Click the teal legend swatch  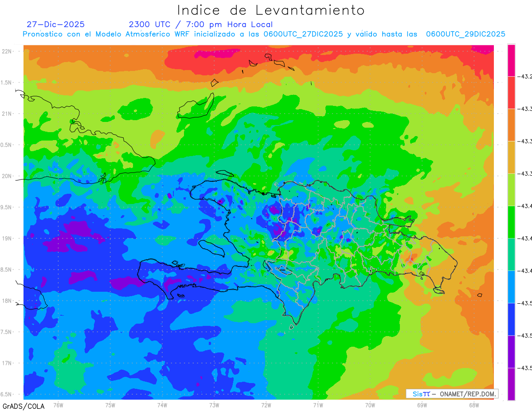click(511, 254)
